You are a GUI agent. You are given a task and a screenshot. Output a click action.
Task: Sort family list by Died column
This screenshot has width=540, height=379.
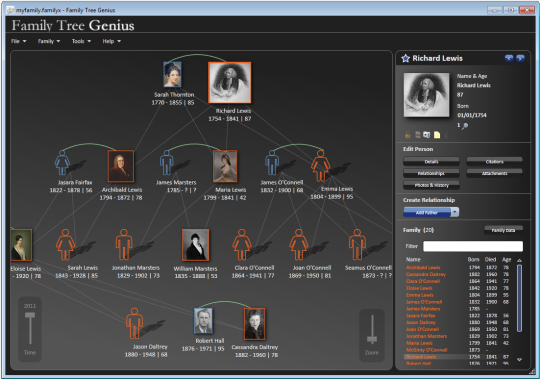click(x=490, y=260)
